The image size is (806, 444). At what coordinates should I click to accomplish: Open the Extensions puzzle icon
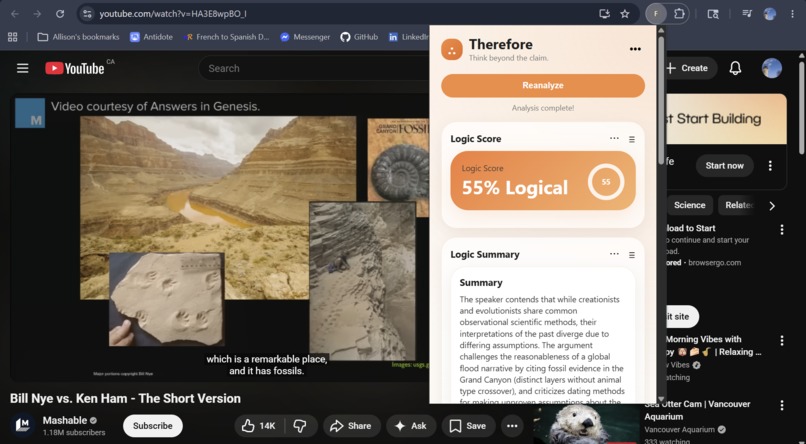(679, 14)
